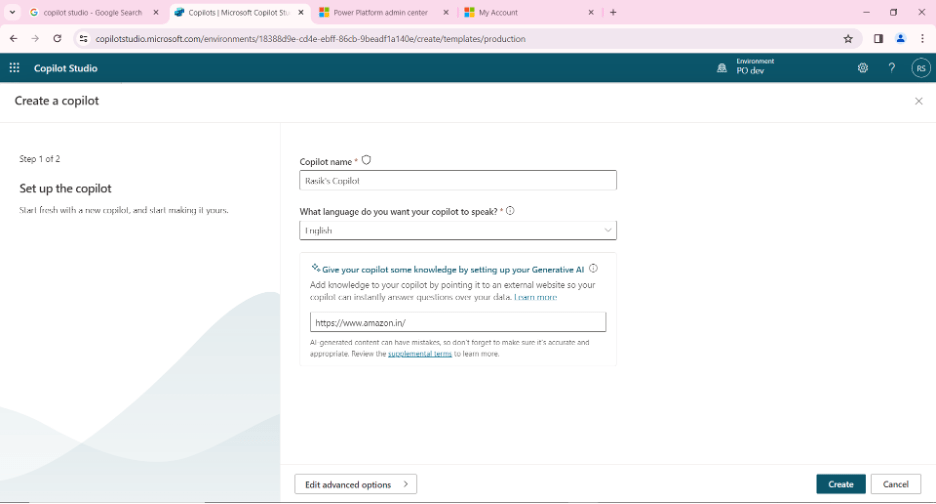Open the RS account avatar
Image resolution: width=936 pixels, height=504 pixels.
[x=920, y=68]
